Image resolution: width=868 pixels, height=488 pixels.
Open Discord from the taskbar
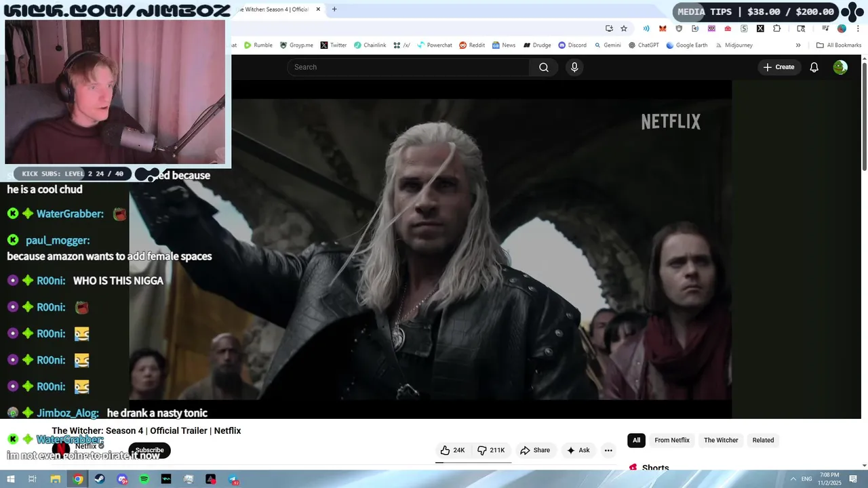[122, 479]
